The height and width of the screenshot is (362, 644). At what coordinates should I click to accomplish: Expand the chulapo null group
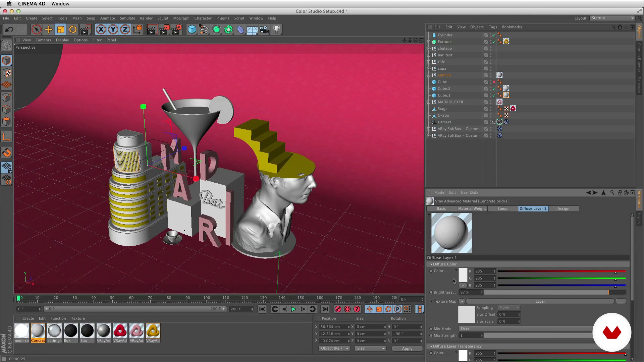click(429, 48)
